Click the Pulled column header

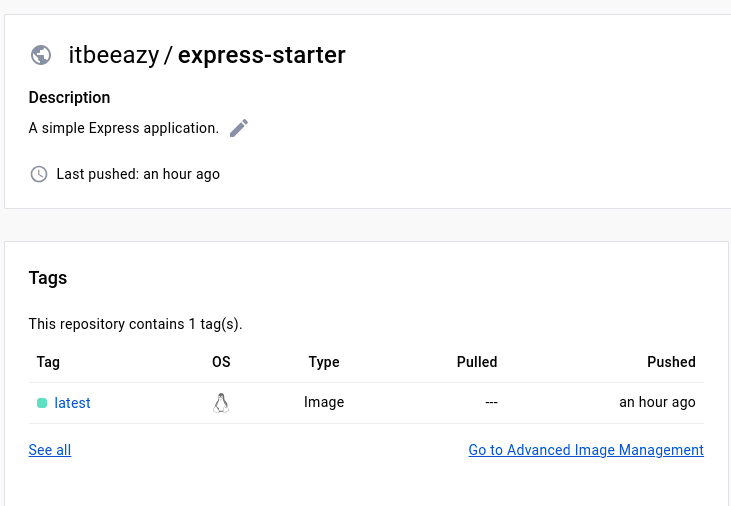477,362
